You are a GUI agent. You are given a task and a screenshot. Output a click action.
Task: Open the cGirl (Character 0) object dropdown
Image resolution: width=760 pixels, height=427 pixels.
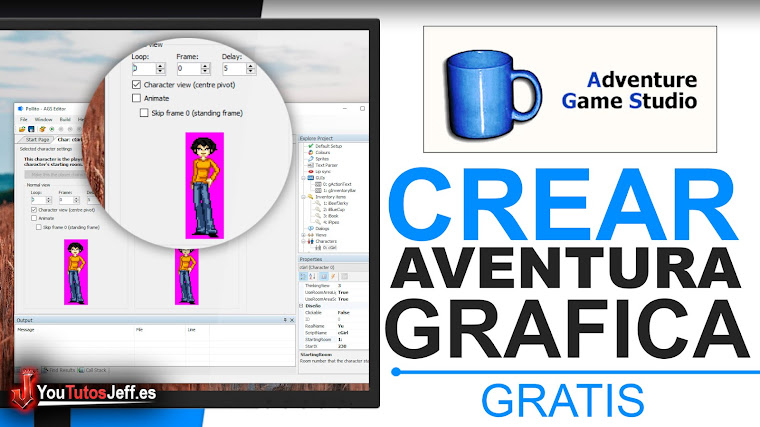[333, 268]
